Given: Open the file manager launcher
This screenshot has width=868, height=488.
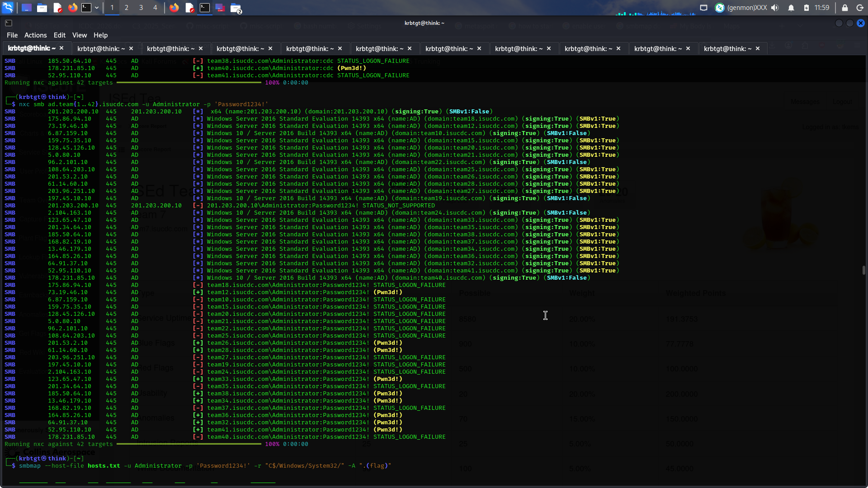Looking at the screenshot, I should (42, 8).
